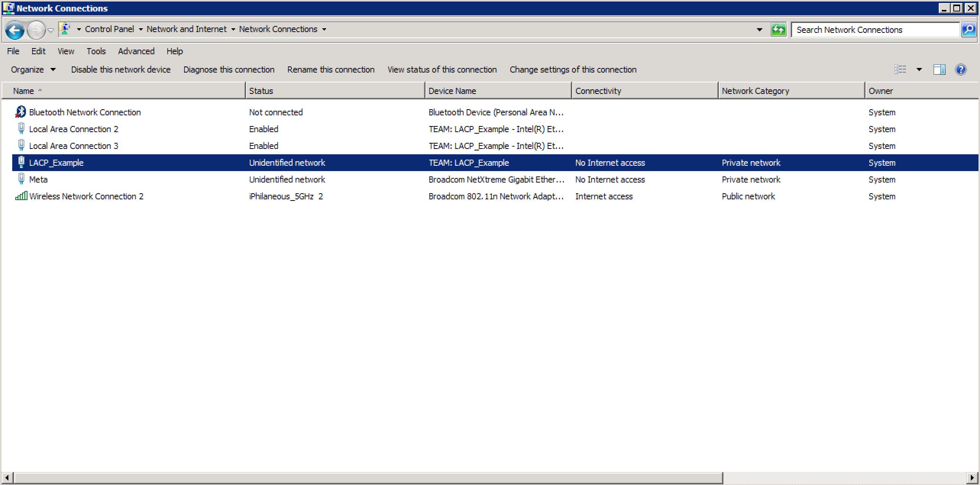Click the Search Network Connections field
This screenshot has height=485, width=980.
coord(875,30)
